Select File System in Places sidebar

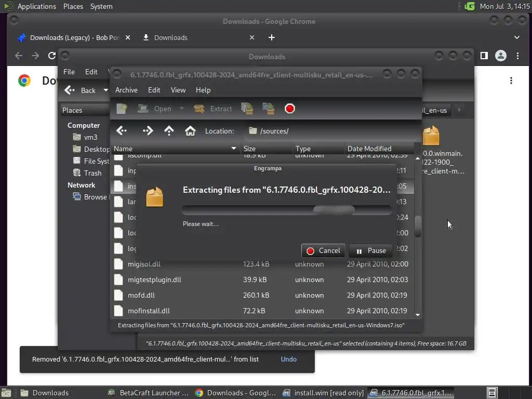click(91, 161)
